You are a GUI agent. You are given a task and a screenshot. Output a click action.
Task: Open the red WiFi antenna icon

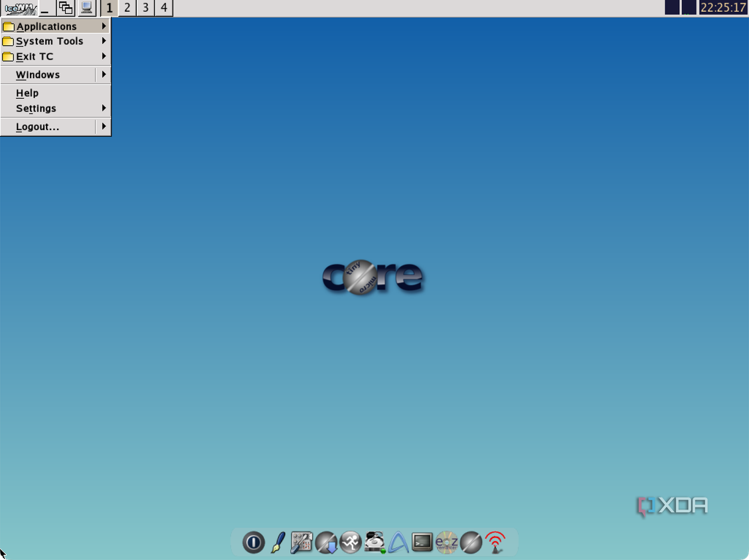(x=495, y=542)
